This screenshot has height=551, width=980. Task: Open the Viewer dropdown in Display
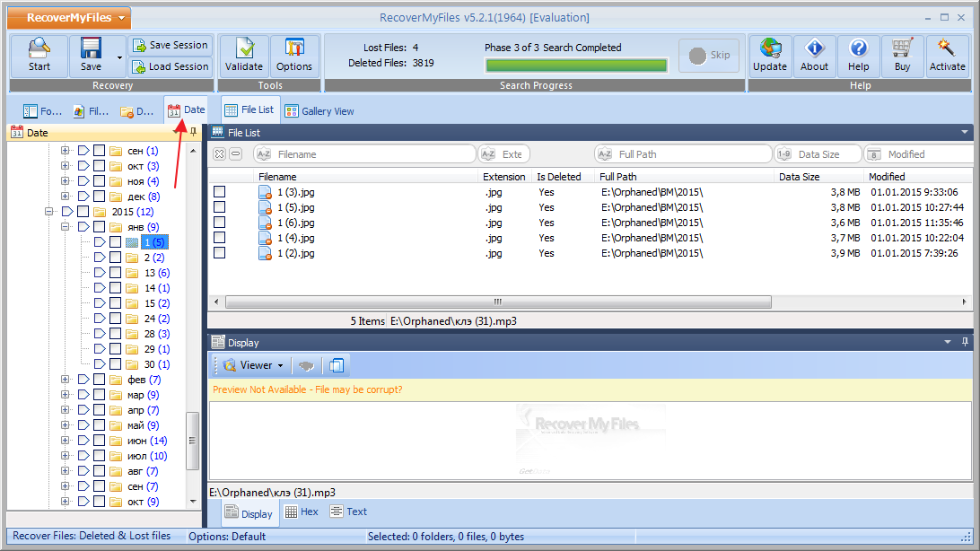pos(253,365)
